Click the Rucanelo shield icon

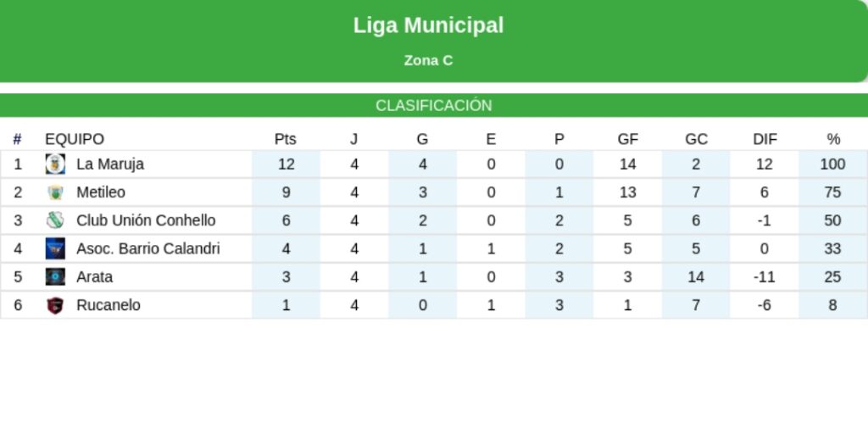[x=55, y=305]
